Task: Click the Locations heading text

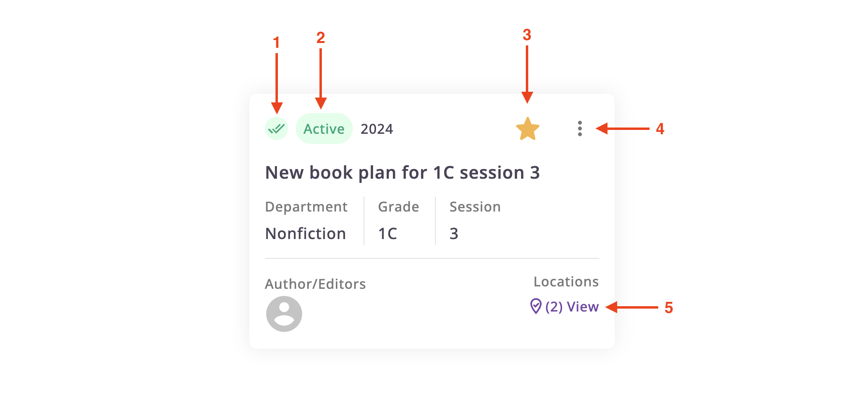Action: pyautogui.click(x=566, y=282)
